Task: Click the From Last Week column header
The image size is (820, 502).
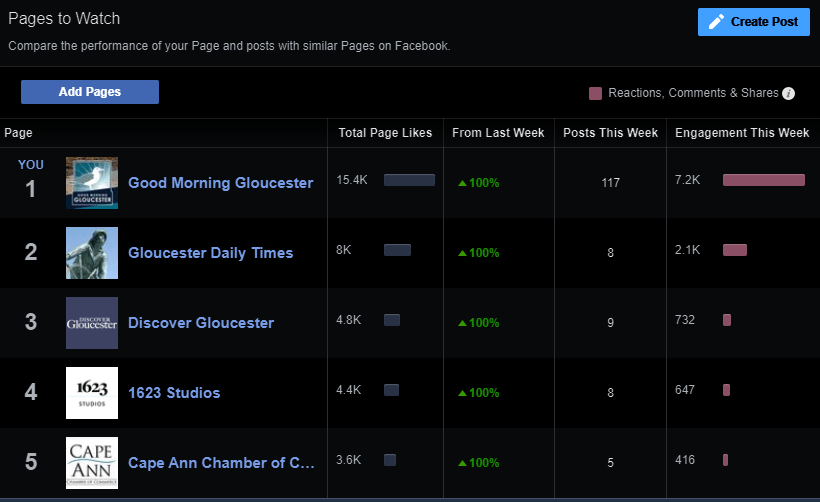Action: pos(498,133)
